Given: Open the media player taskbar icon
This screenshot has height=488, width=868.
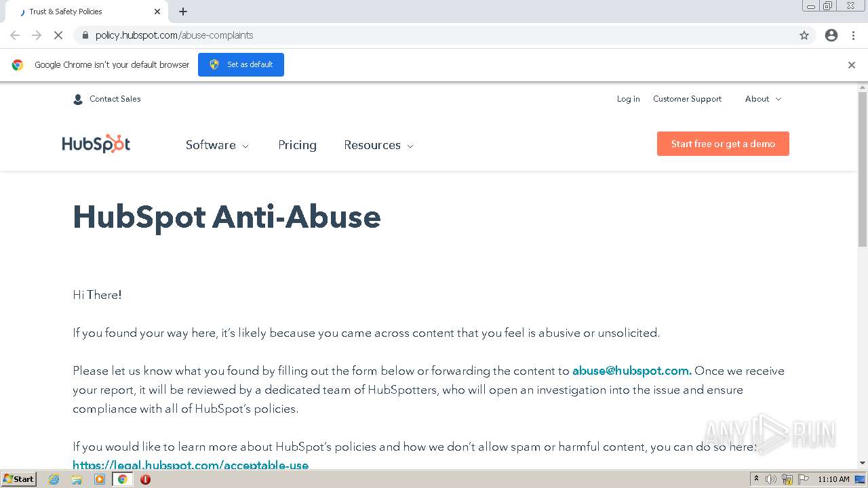Looking at the screenshot, I should pos(100,479).
